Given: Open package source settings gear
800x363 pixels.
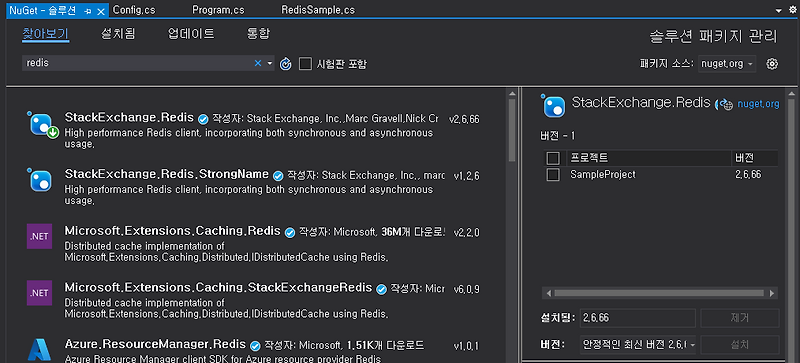Looking at the screenshot, I should tap(772, 64).
